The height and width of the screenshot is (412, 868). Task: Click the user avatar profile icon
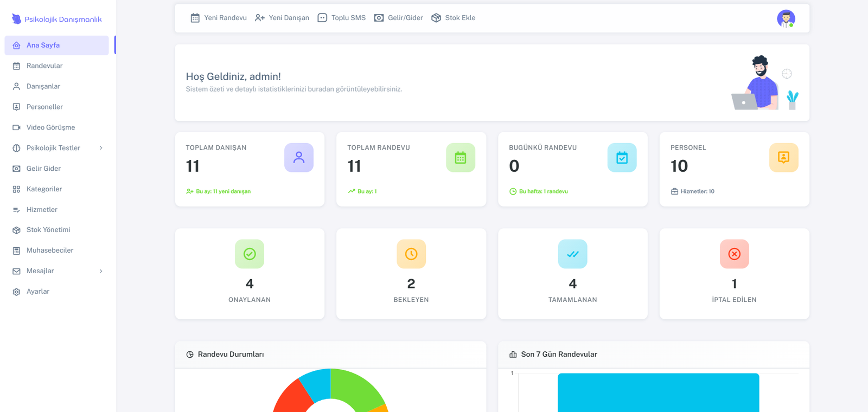point(786,18)
